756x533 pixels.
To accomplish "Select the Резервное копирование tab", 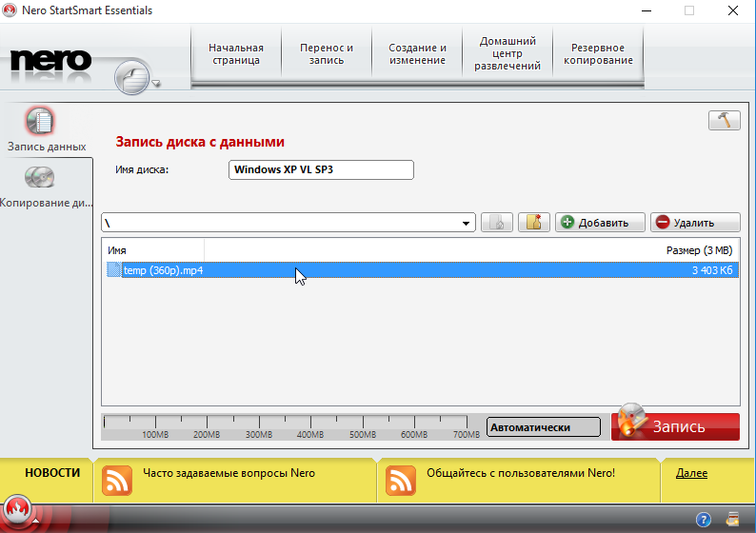I will pos(598,54).
